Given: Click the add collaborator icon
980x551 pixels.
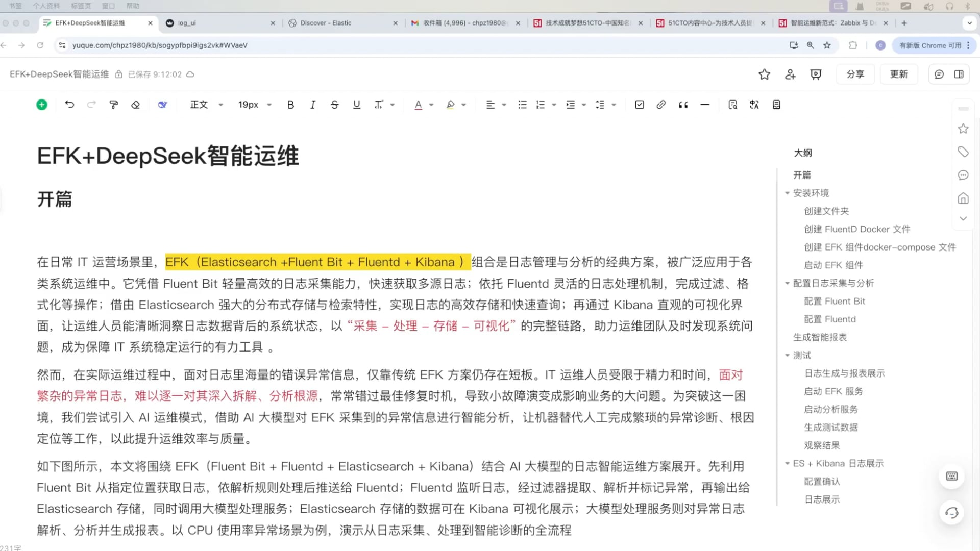Looking at the screenshot, I should (790, 74).
